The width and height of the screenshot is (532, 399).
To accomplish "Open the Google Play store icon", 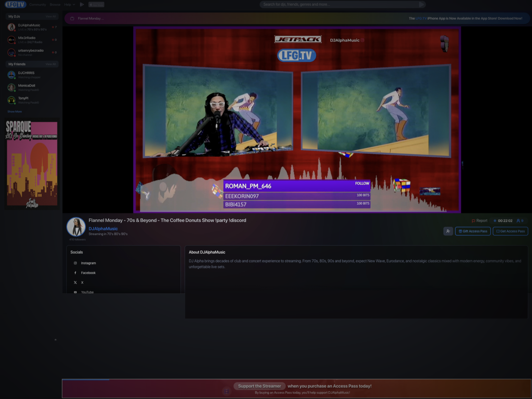I will coord(82,4).
